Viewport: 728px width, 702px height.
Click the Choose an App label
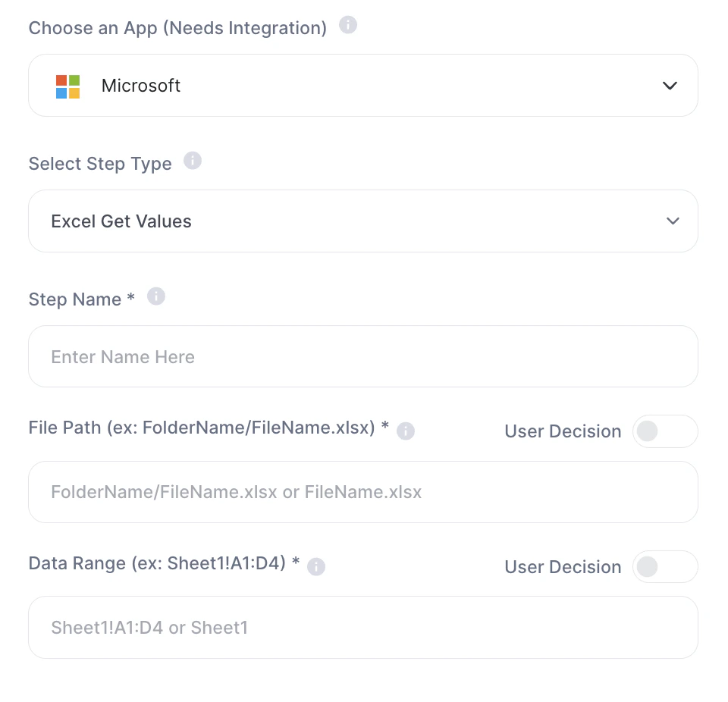pyautogui.click(x=177, y=28)
